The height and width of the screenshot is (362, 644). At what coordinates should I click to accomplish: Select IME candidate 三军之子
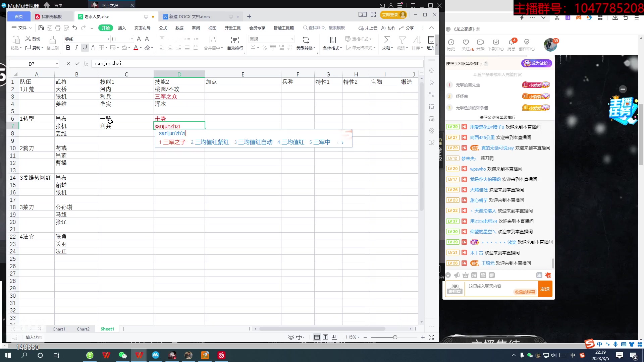172,142
